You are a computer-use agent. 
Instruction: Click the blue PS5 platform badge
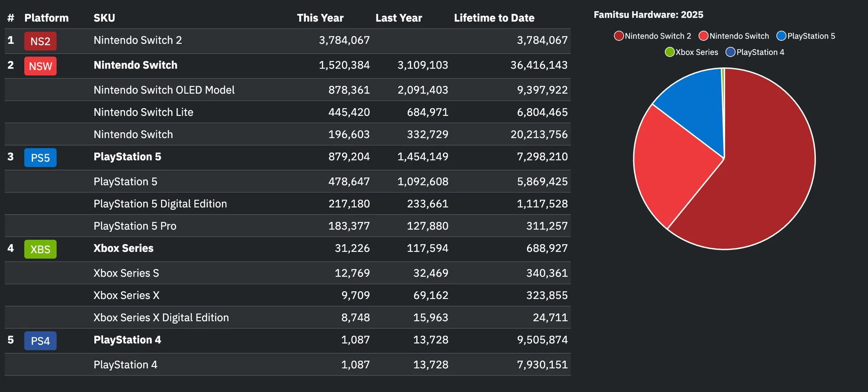pyautogui.click(x=40, y=158)
